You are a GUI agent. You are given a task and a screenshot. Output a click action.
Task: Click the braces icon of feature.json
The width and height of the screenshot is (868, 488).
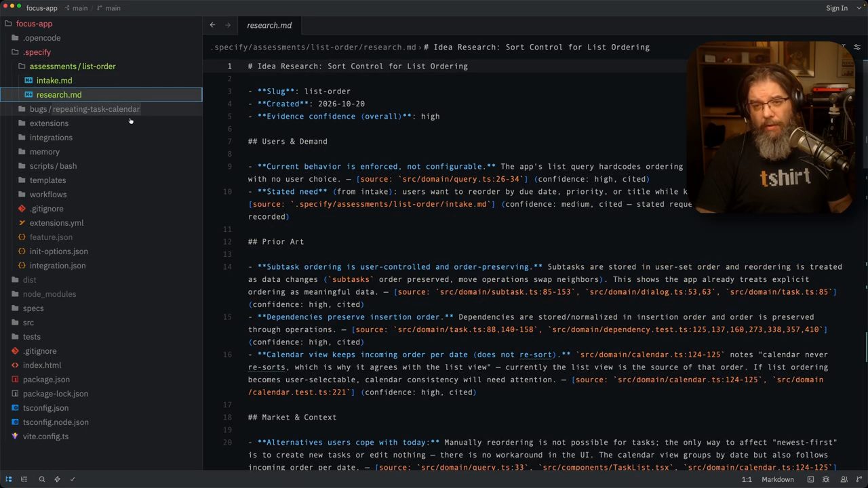22,237
